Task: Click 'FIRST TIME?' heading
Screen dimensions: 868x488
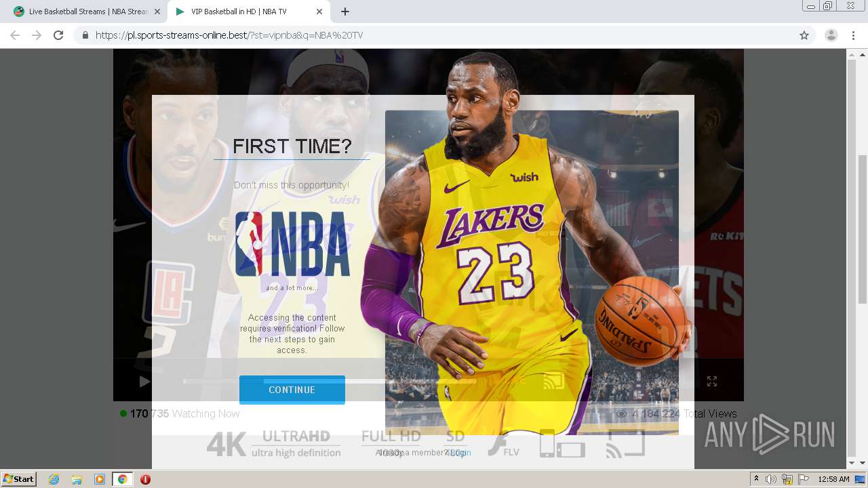Action: coord(292,146)
